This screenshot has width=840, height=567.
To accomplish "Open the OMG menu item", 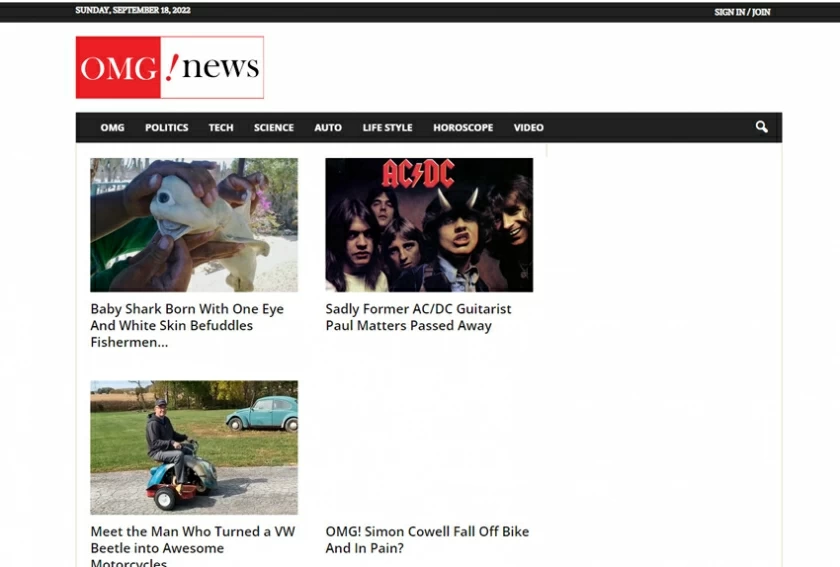I will coord(112,128).
